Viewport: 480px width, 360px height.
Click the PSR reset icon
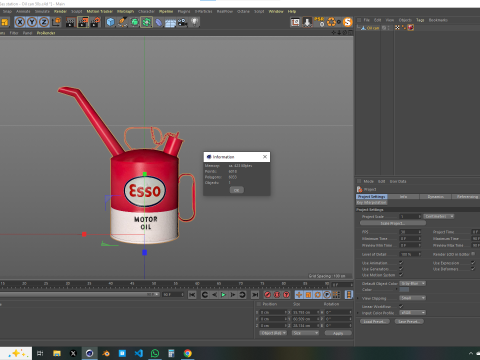point(319,22)
